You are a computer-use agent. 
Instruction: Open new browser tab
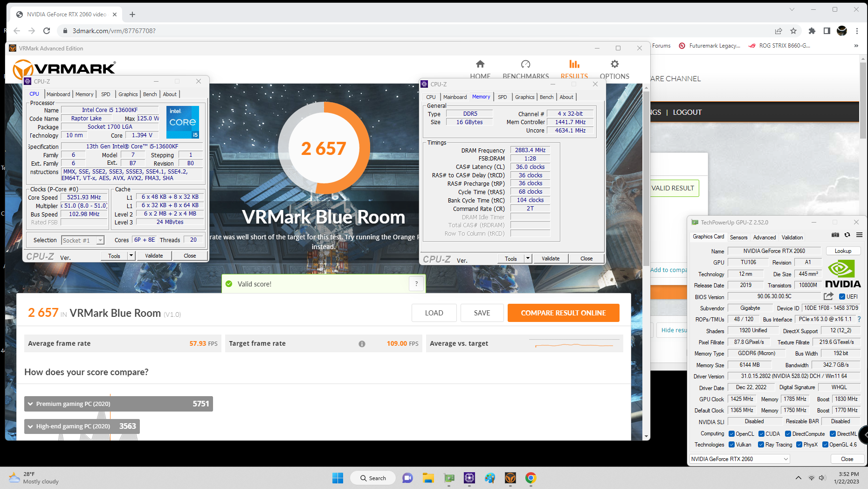132,14
